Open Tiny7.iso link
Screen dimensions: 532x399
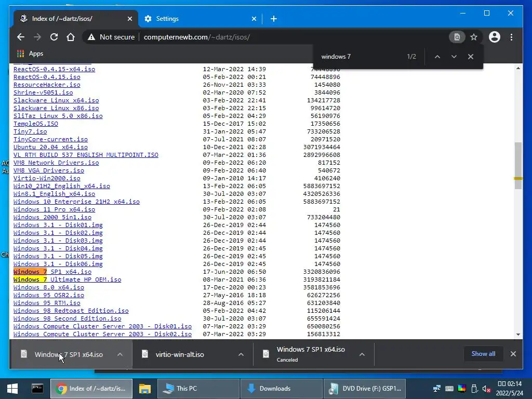click(x=30, y=131)
